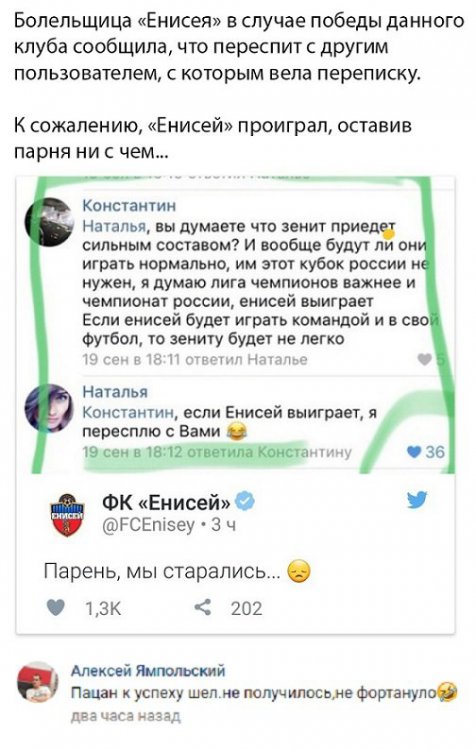476x750 pixels.
Task: Open Константин's profile avatar
Action: (49, 222)
